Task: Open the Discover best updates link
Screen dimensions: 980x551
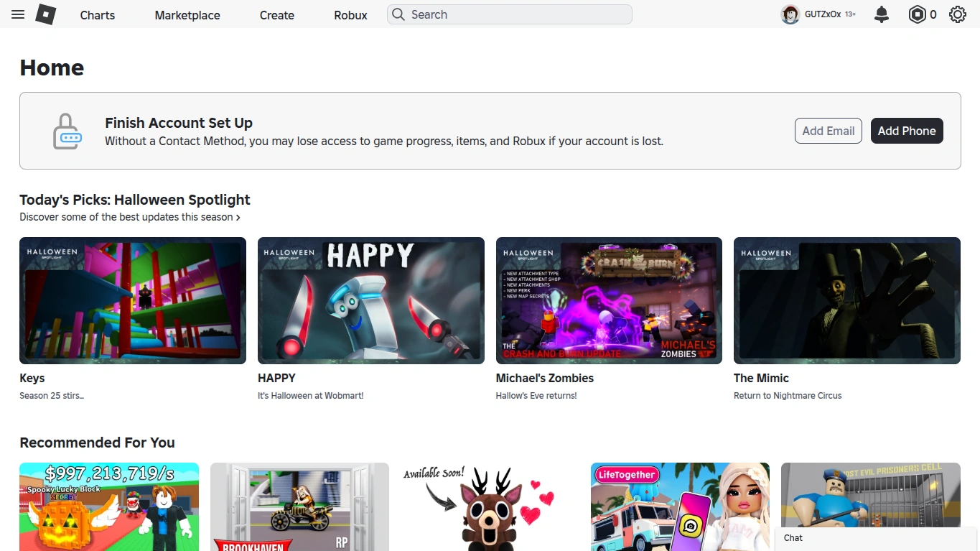Action: click(x=130, y=217)
